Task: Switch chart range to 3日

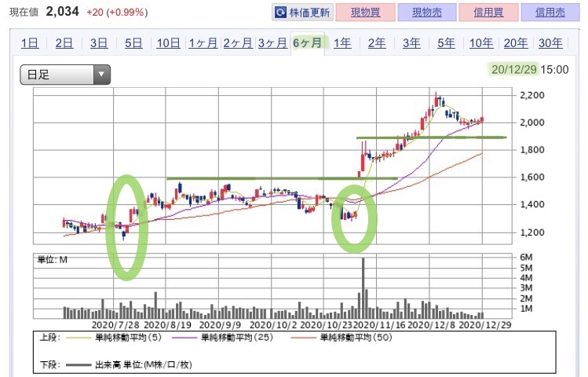Action: 99,43
